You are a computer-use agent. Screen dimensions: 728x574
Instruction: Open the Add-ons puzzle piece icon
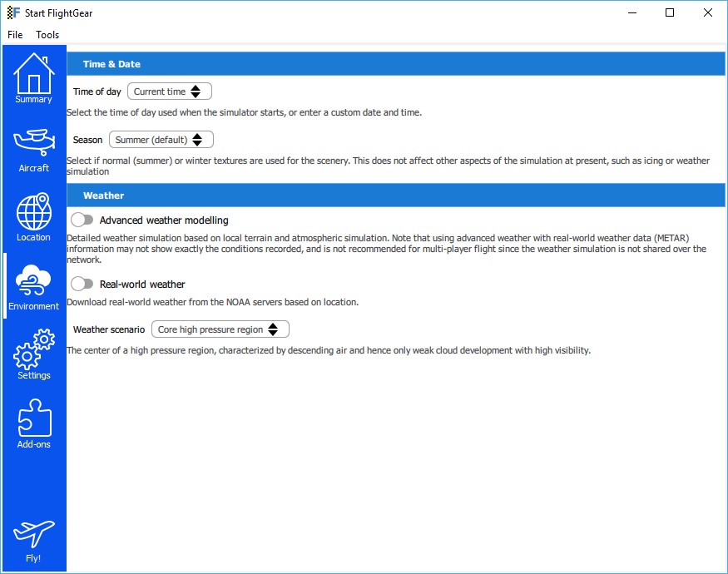pos(34,418)
